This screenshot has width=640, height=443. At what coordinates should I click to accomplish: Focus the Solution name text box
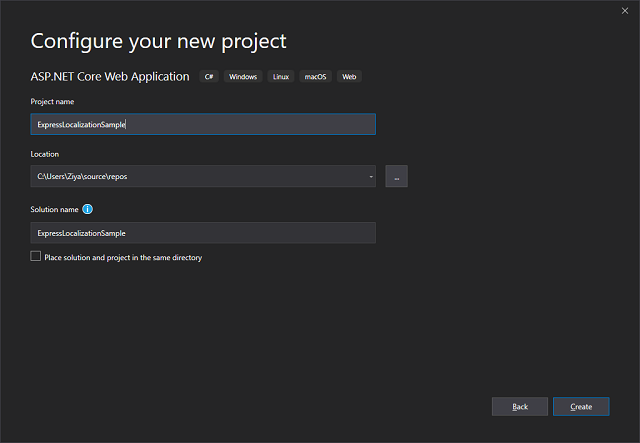[x=203, y=233]
